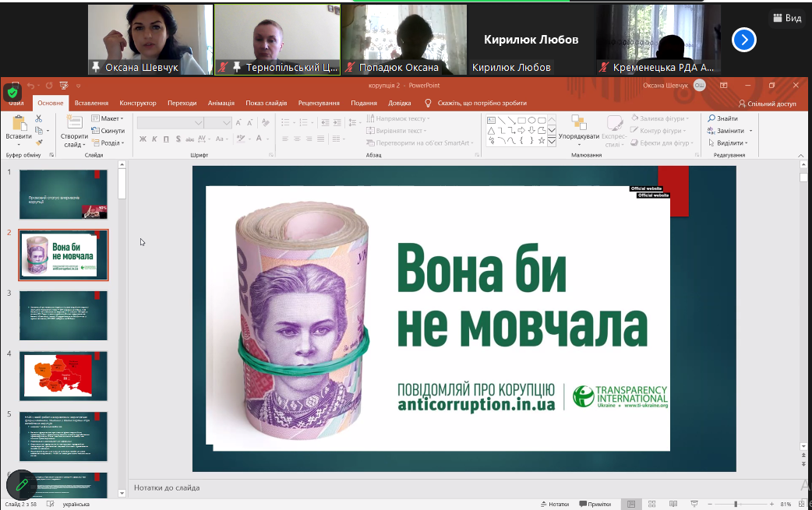The image size is (812, 510).
Task: Click the Copy icon in clipboard group
Action: [39, 131]
